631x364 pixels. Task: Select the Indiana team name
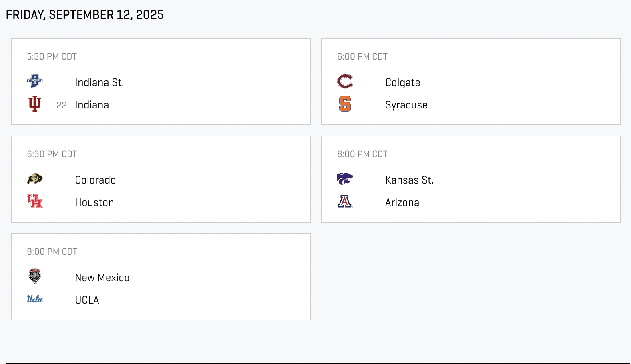92,105
